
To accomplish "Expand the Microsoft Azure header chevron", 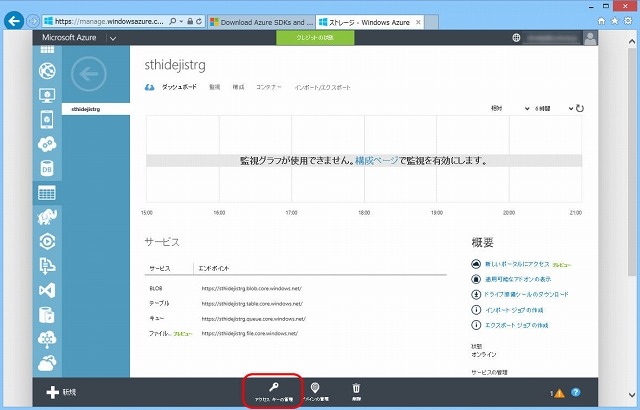I will [113, 38].
